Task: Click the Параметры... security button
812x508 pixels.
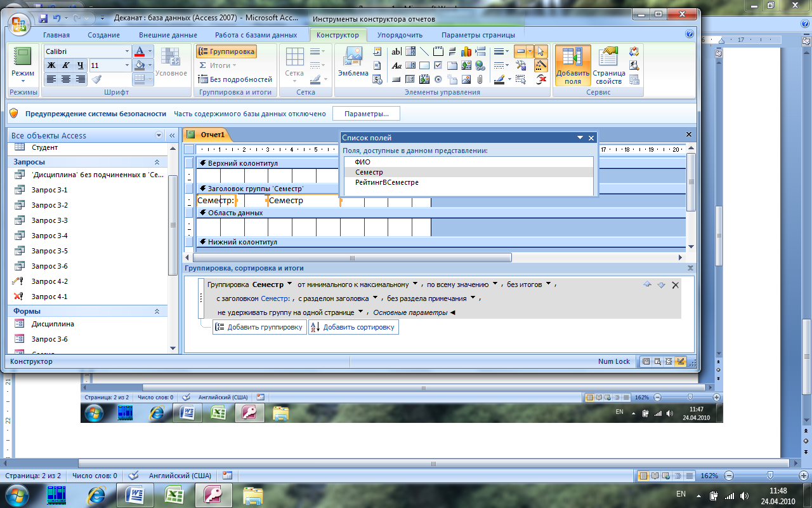Action: tap(366, 114)
